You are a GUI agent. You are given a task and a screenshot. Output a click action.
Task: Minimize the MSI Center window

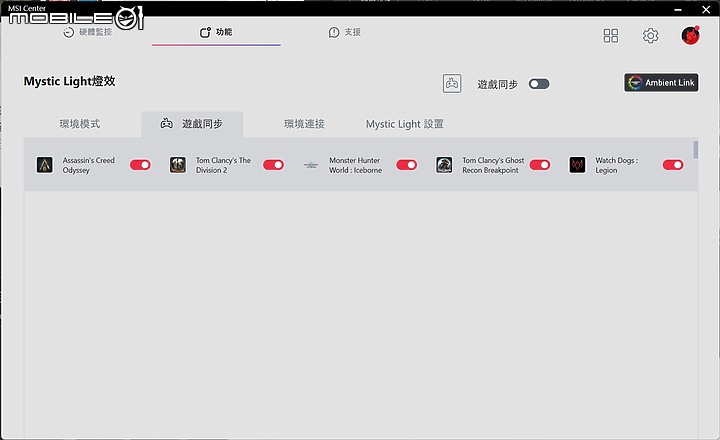[678, 9]
